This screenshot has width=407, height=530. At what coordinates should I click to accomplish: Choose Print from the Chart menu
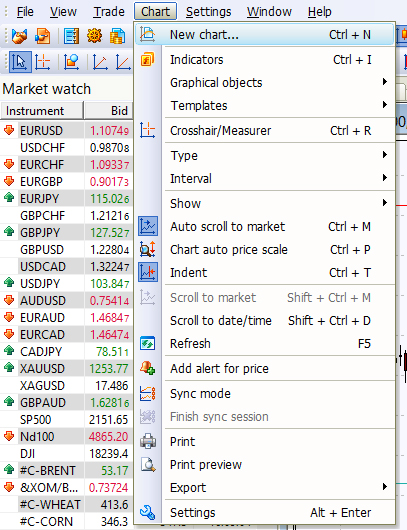pos(266,441)
